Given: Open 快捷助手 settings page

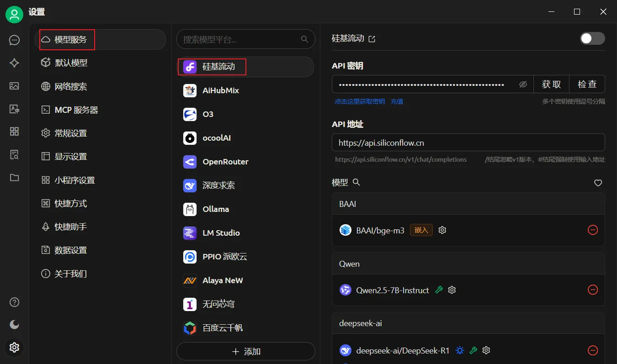Looking at the screenshot, I should tap(100, 227).
